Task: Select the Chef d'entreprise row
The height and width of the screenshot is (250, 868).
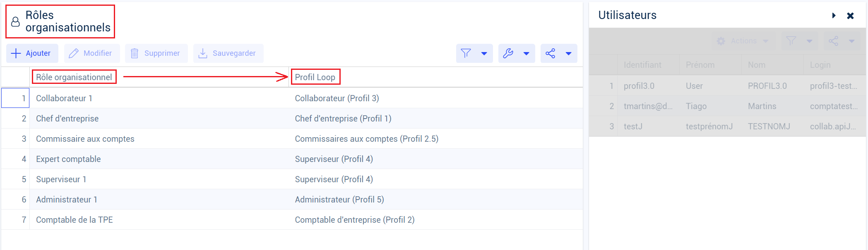Action: [x=67, y=119]
